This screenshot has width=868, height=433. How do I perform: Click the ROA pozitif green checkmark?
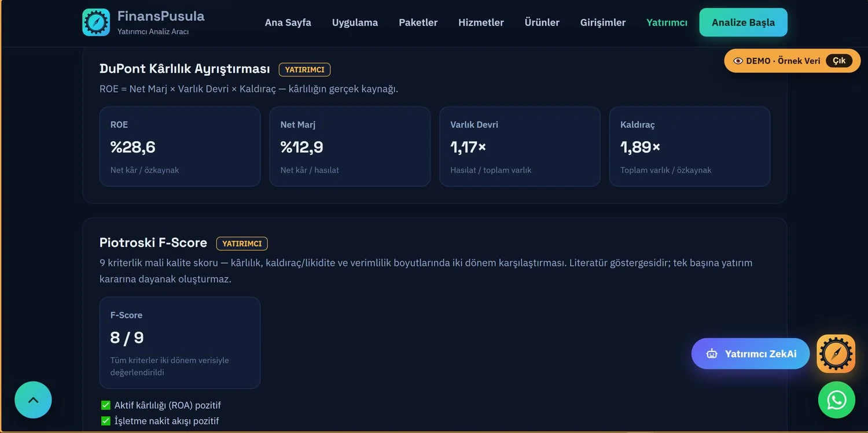click(x=106, y=405)
